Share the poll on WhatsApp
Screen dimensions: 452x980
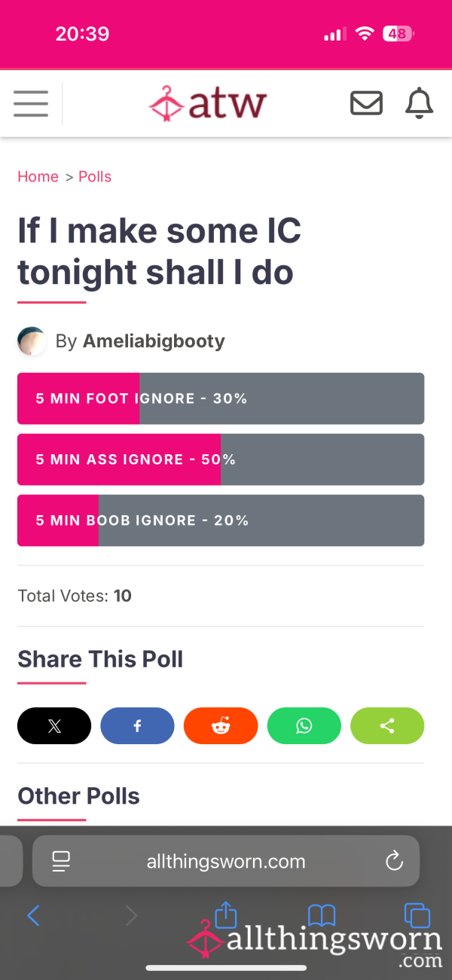pos(304,726)
